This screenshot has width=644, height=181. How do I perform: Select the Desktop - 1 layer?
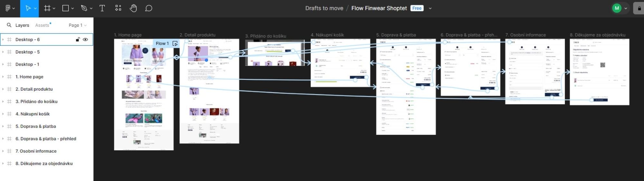coord(47,64)
